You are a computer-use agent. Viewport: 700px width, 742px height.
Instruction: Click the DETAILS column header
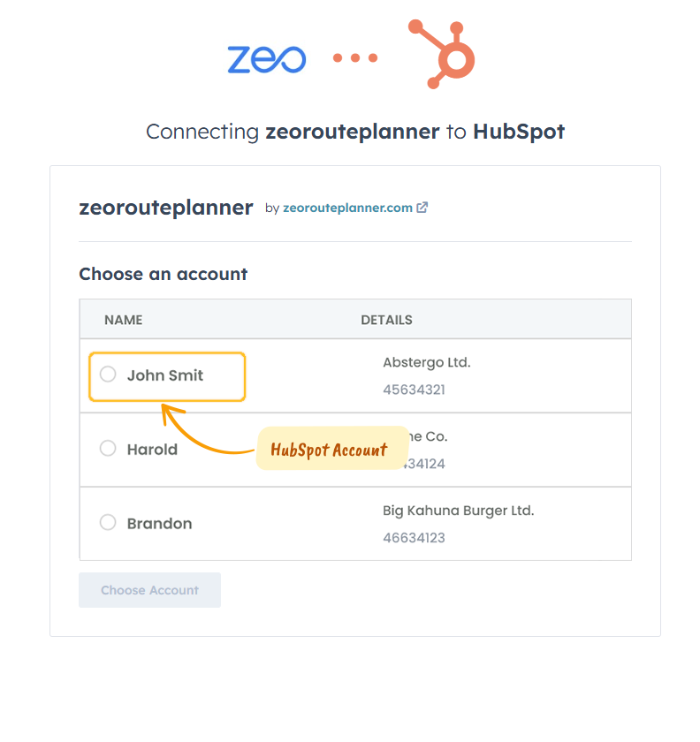[386, 320]
